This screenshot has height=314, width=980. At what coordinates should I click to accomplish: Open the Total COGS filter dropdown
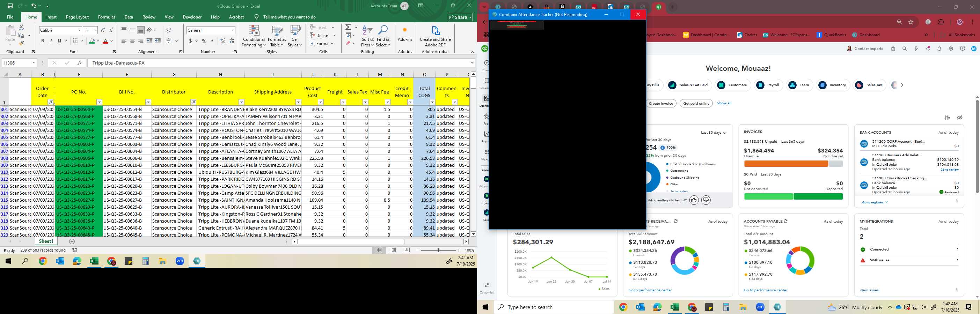(x=432, y=102)
